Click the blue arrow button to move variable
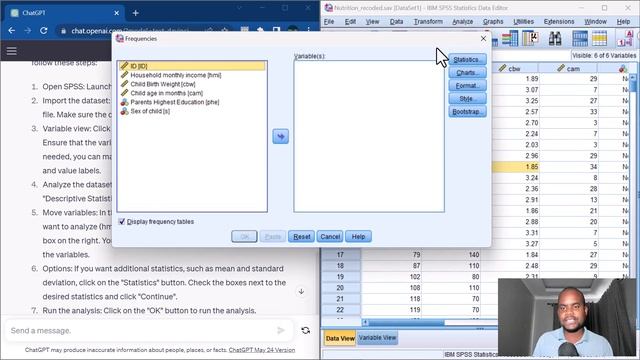This screenshot has height=360, width=640. pyautogui.click(x=280, y=136)
